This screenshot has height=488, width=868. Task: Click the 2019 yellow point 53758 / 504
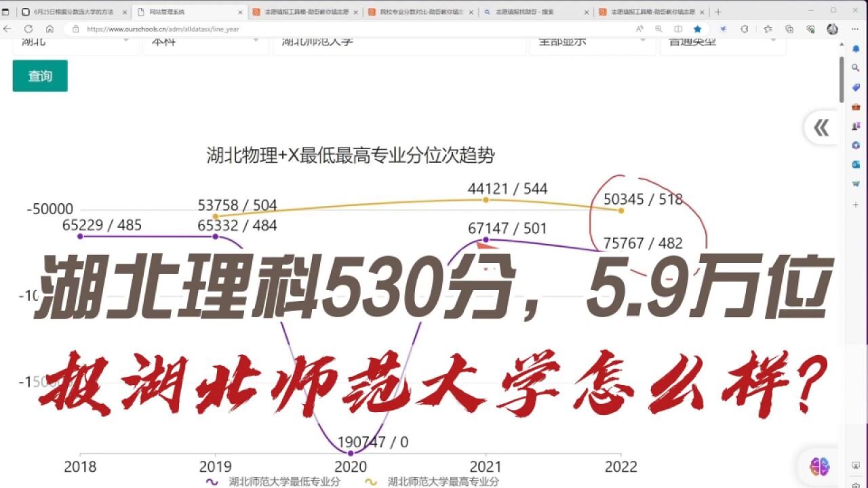[216, 216]
